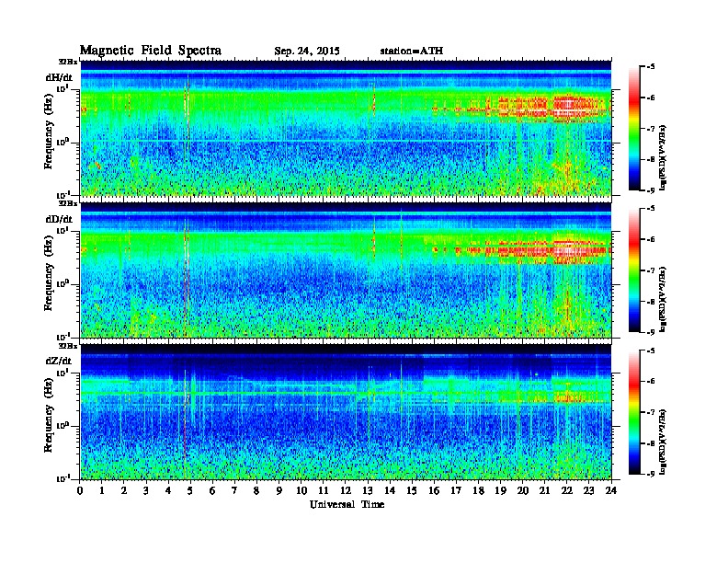Viewport: 728px width, 563px height.
Task: Click hour tick label "14" on time axis
Action: (x=390, y=490)
